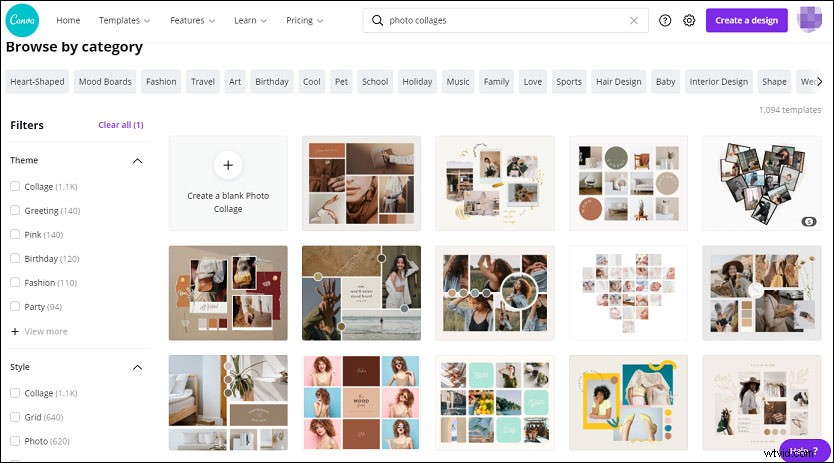
Task: Select the Mood Boards category
Action: 105,81
